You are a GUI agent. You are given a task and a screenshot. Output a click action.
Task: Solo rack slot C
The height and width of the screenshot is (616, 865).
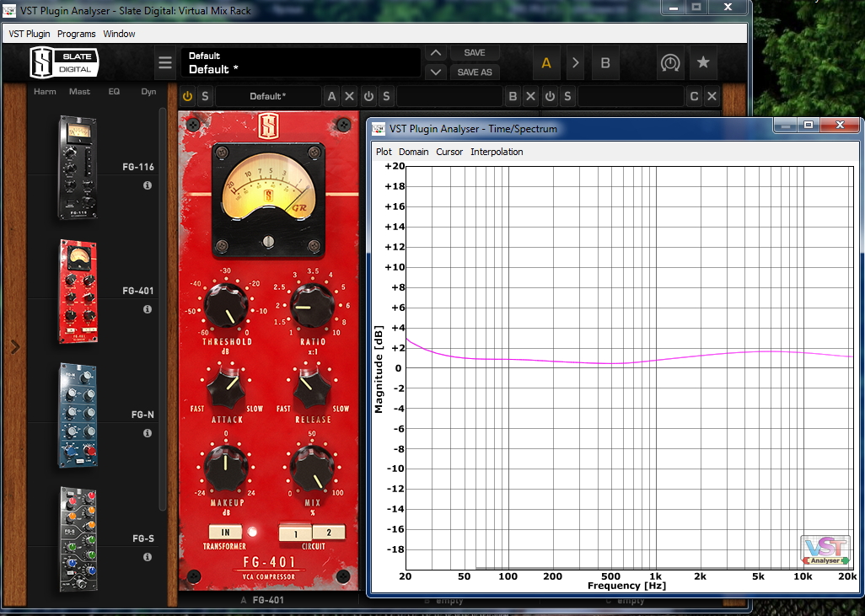pyautogui.click(x=567, y=96)
